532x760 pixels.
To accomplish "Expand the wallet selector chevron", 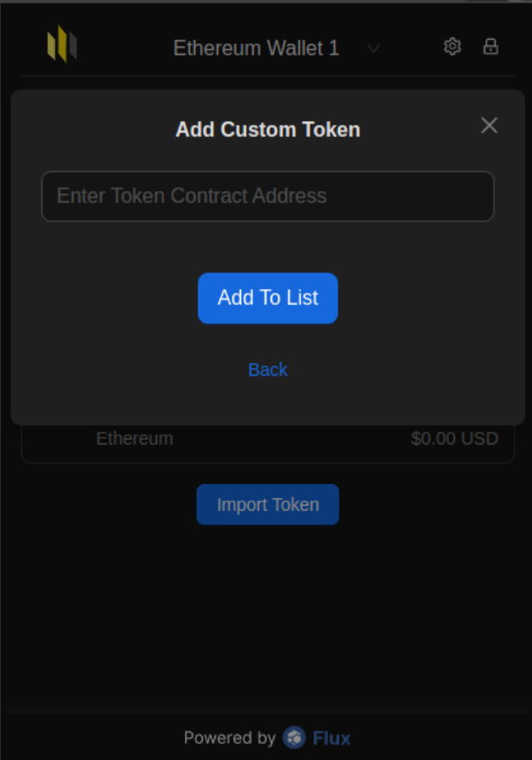I will [x=373, y=48].
